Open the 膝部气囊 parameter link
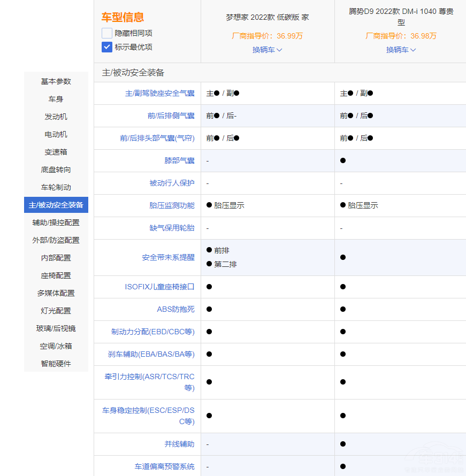The width and height of the screenshot is (466, 476). (x=179, y=160)
